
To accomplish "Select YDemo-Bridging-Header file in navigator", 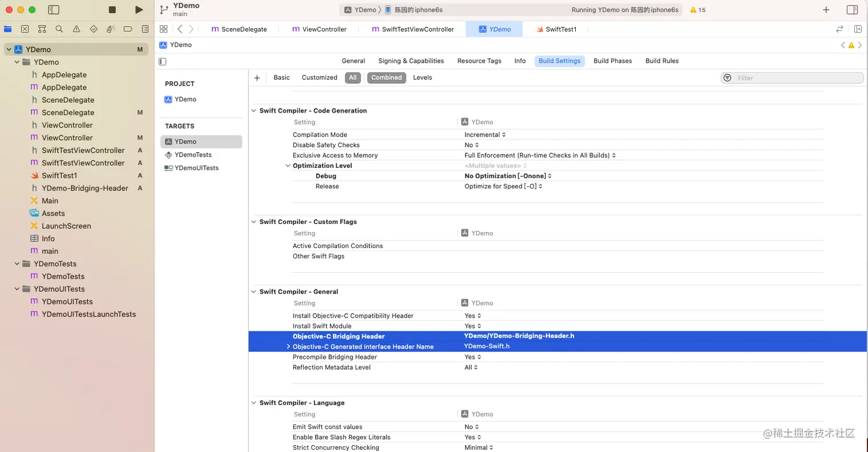I will click(x=85, y=188).
